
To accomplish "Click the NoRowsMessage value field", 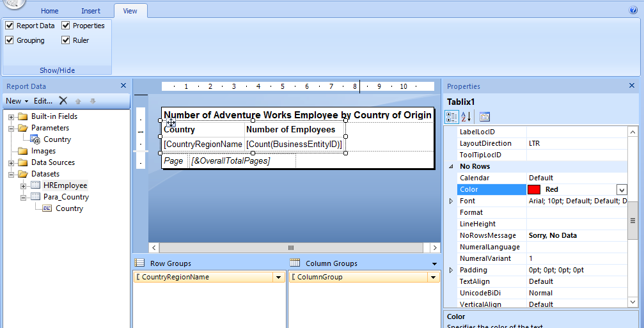I will 577,236.
